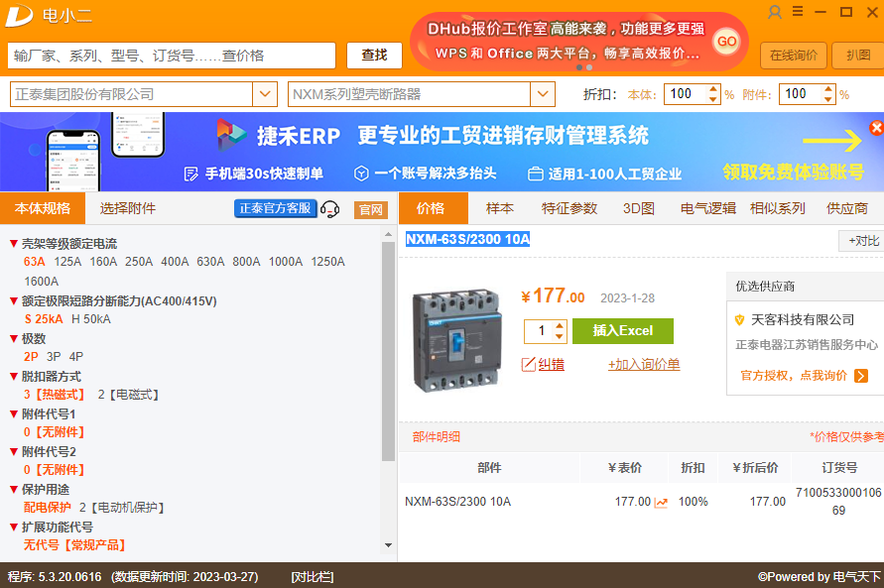Select the 63A frame current option
This screenshot has height=588, width=884.
tap(34, 262)
